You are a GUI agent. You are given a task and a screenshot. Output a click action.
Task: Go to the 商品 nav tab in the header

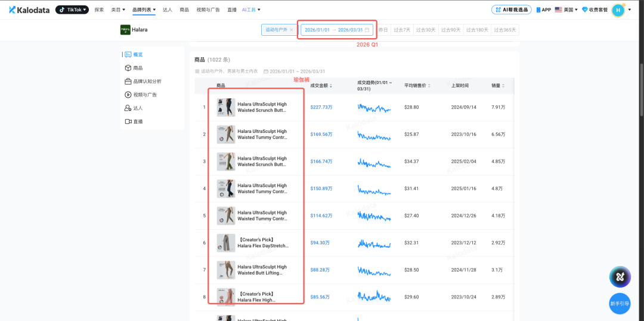tap(184, 10)
